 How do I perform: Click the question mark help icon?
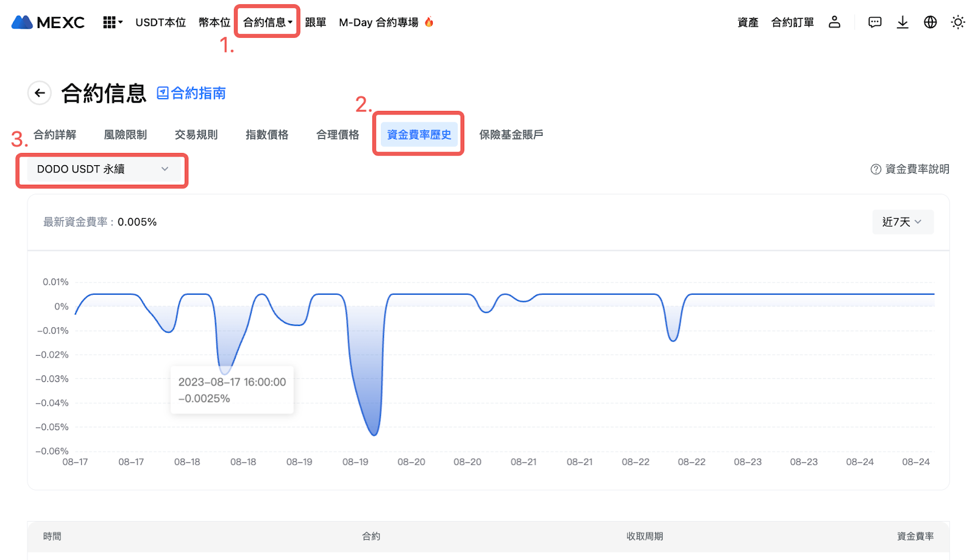[876, 169]
